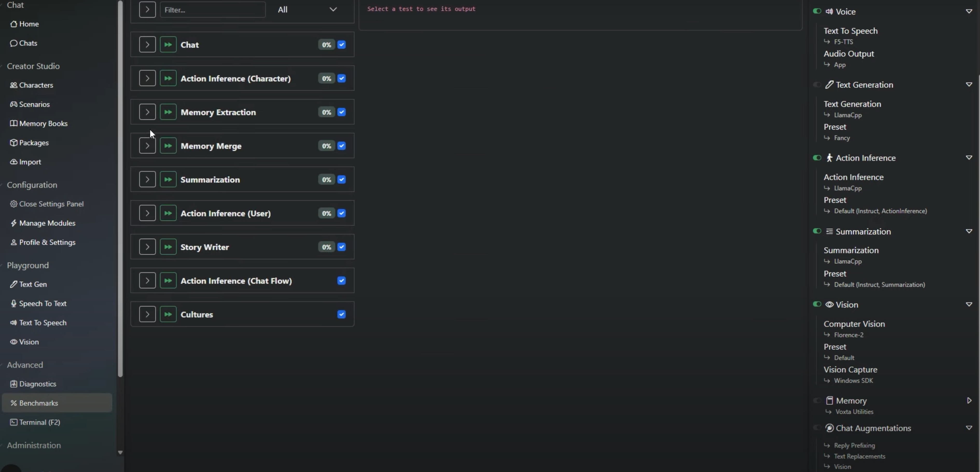Run the Cultures benchmark icon
The height and width of the screenshot is (472, 980).
[x=168, y=314]
